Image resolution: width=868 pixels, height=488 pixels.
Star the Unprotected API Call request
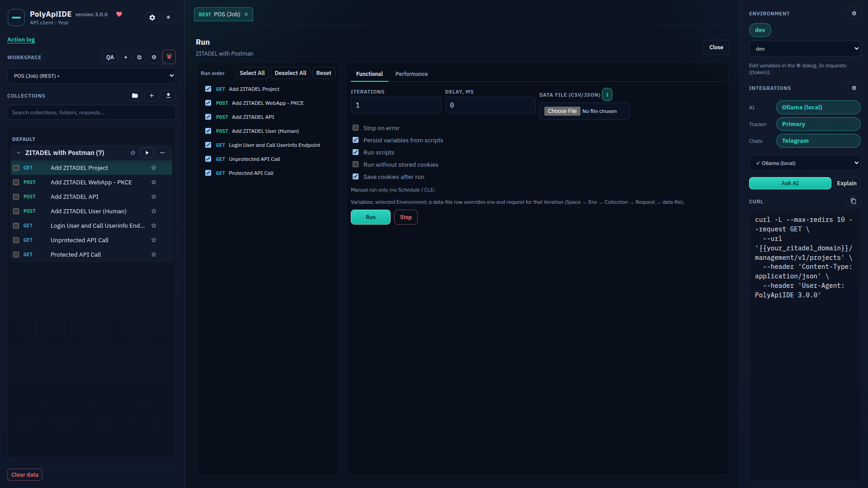(x=154, y=240)
